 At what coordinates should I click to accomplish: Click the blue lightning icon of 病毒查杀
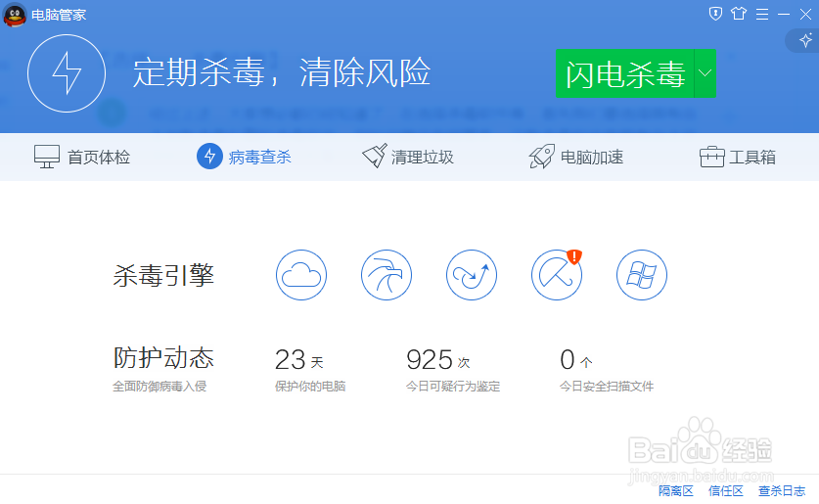coord(209,157)
